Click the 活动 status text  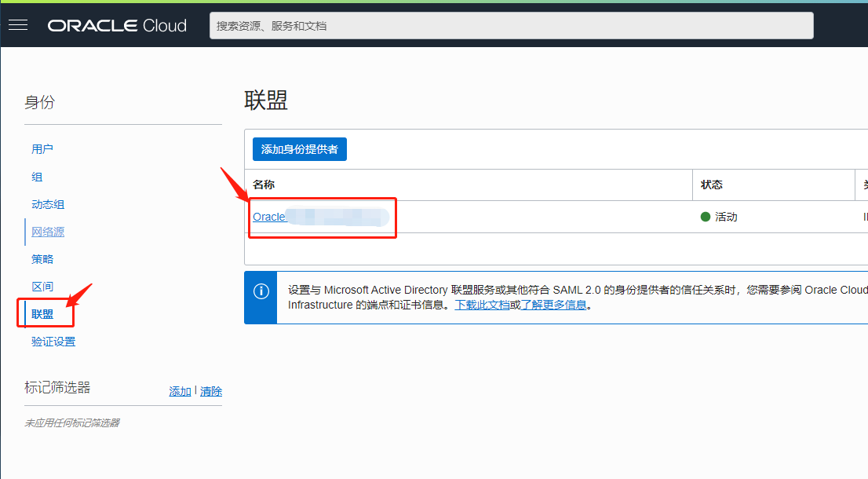click(726, 217)
